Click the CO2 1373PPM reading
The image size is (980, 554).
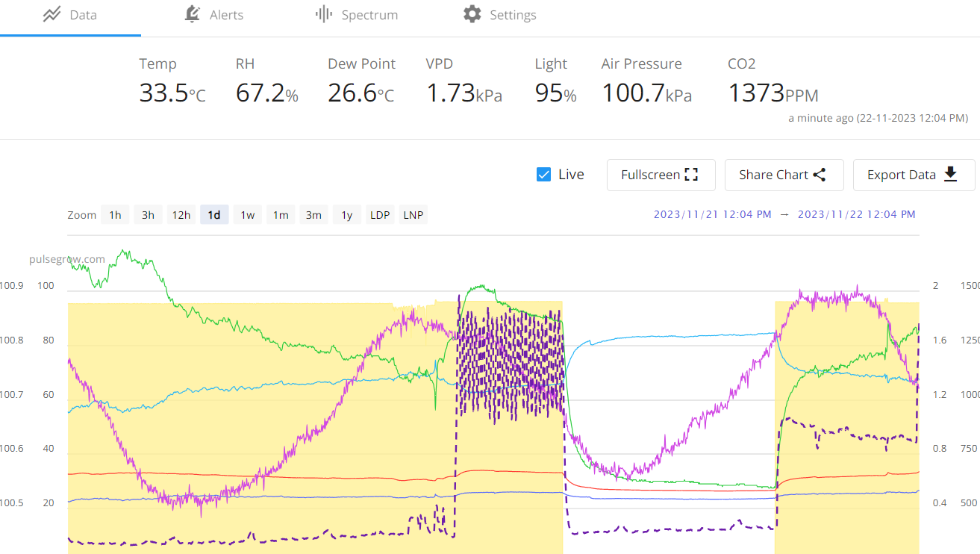pos(773,81)
